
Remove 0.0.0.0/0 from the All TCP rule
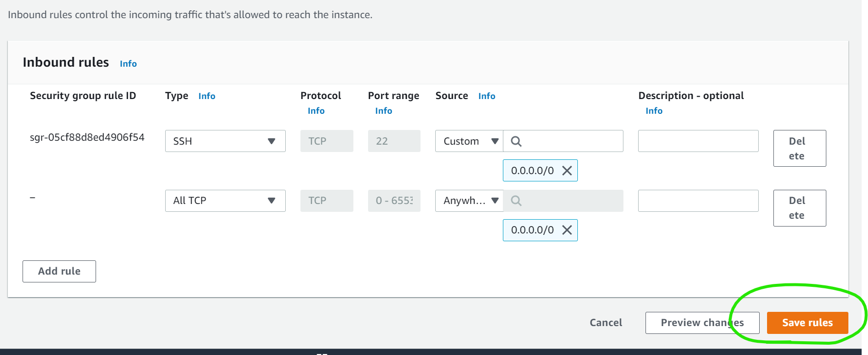coord(567,230)
